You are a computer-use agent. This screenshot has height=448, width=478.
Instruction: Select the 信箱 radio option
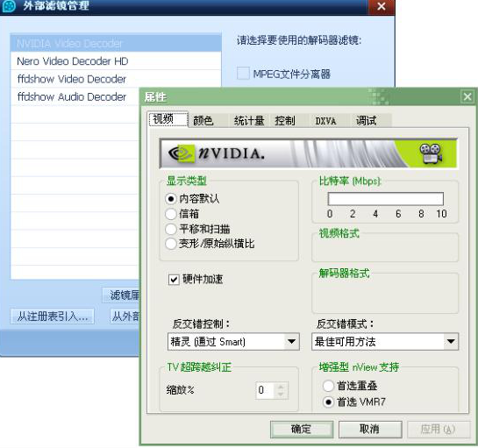tap(171, 214)
